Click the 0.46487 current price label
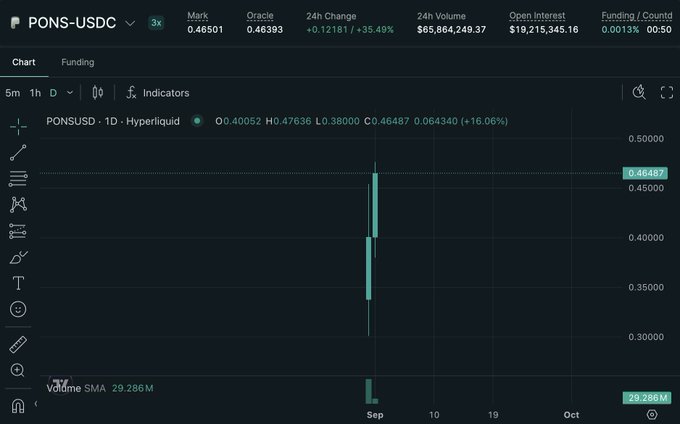The height and width of the screenshot is (424, 680). coord(645,173)
